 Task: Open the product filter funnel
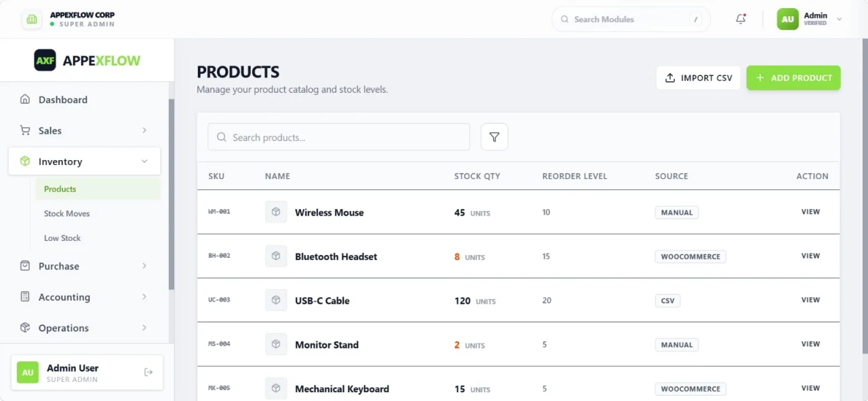coord(494,137)
